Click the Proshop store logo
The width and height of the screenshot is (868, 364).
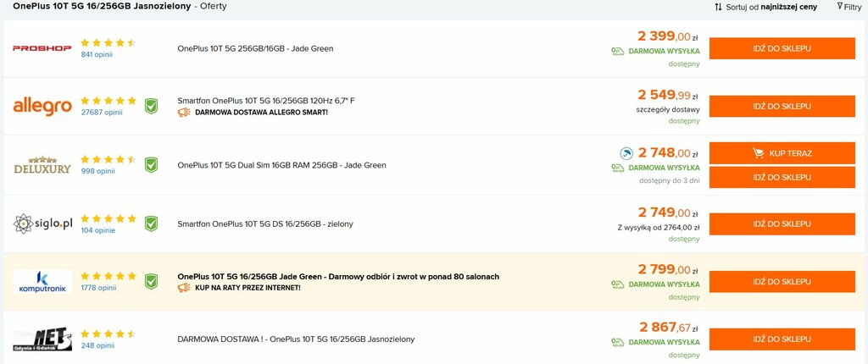pos(42,48)
